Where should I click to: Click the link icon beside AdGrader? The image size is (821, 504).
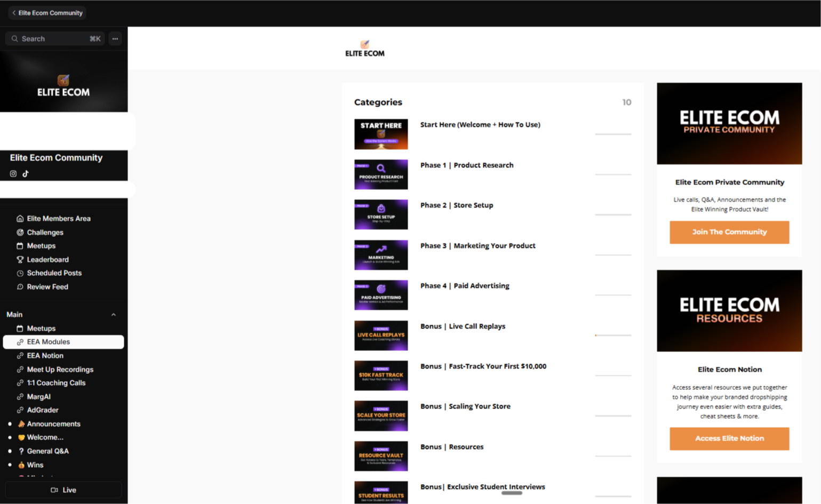tap(20, 410)
